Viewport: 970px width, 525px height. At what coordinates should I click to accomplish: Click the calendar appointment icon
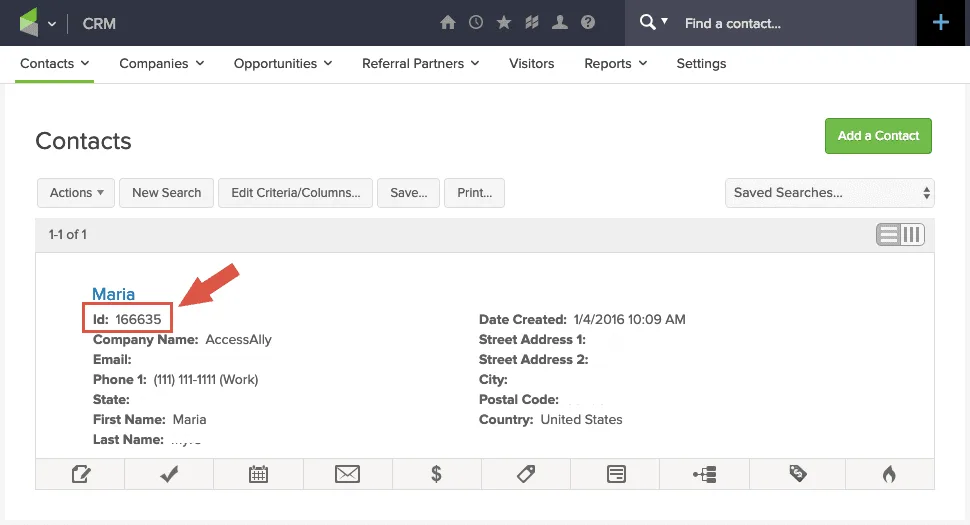(258, 474)
